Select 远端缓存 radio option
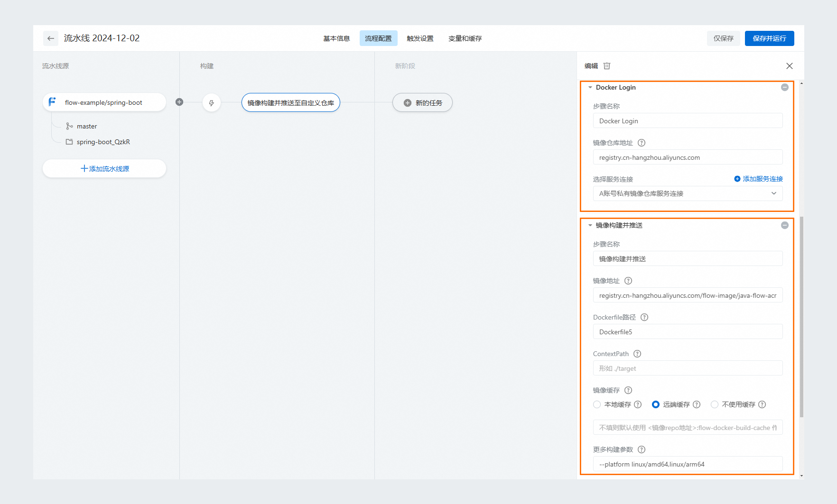This screenshot has height=504, width=837. 656,404
